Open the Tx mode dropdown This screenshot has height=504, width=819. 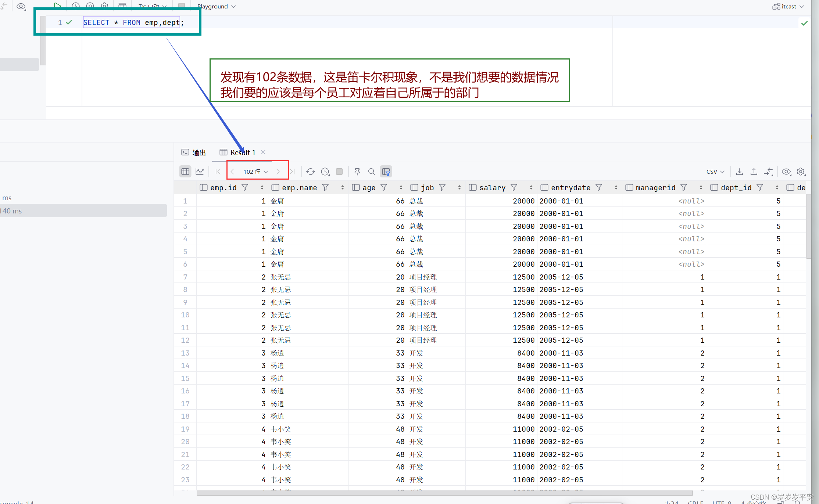(153, 6)
